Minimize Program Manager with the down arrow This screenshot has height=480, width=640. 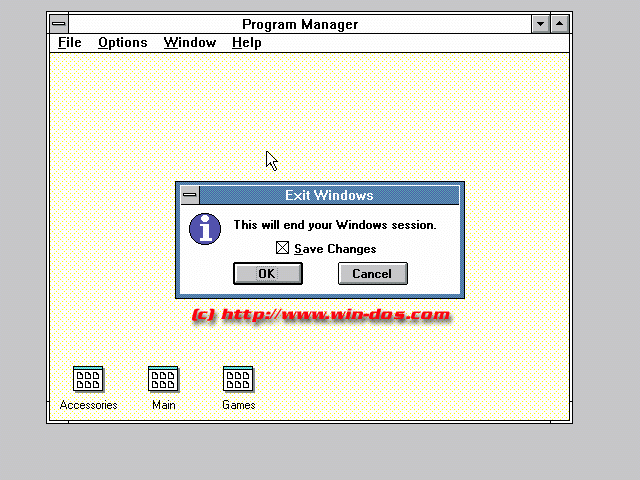[541, 24]
